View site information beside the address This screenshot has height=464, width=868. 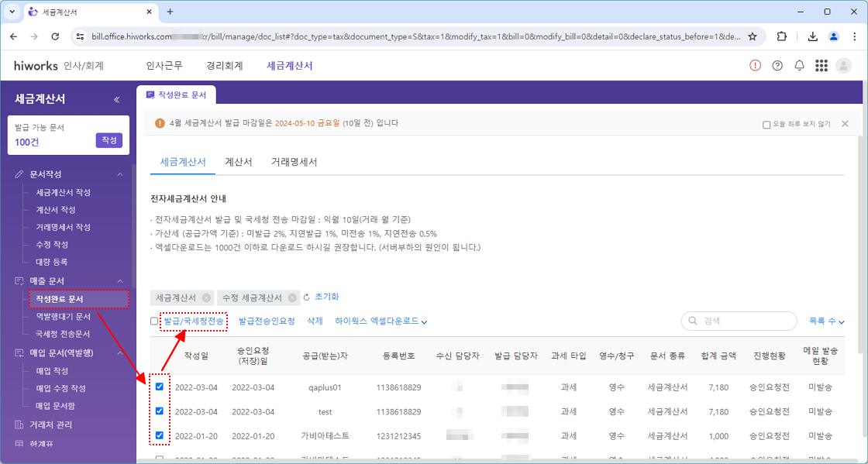coord(81,36)
